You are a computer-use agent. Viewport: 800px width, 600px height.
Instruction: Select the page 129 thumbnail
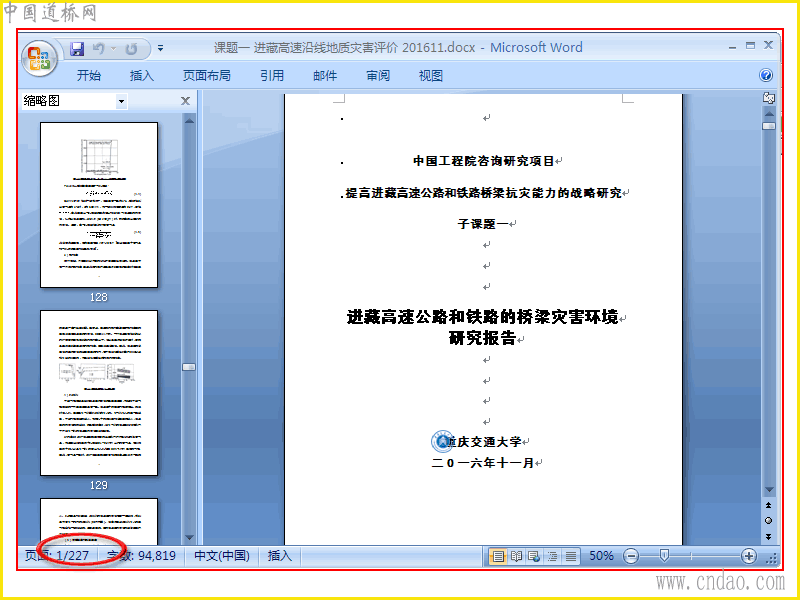pyautogui.click(x=99, y=393)
